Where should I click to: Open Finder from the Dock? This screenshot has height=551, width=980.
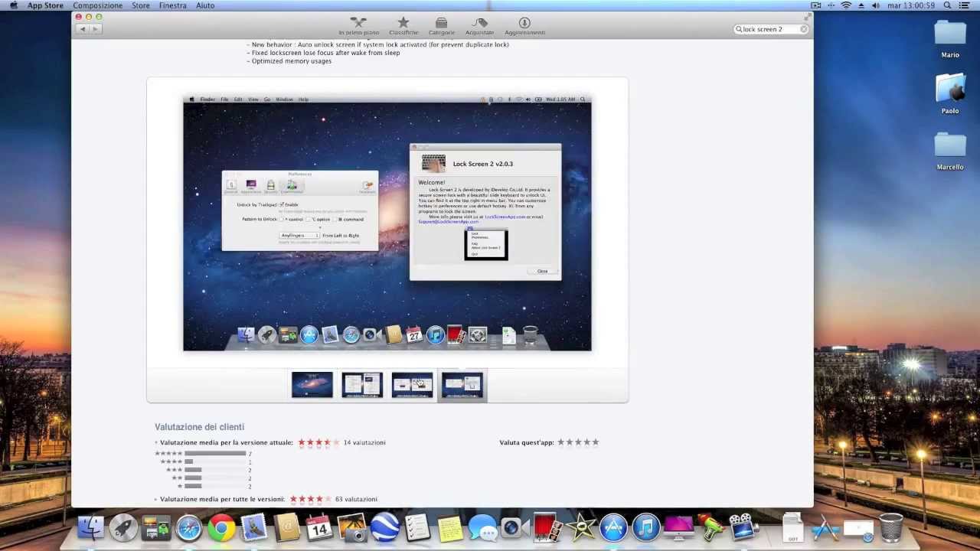pyautogui.click(x=90, y=527)
